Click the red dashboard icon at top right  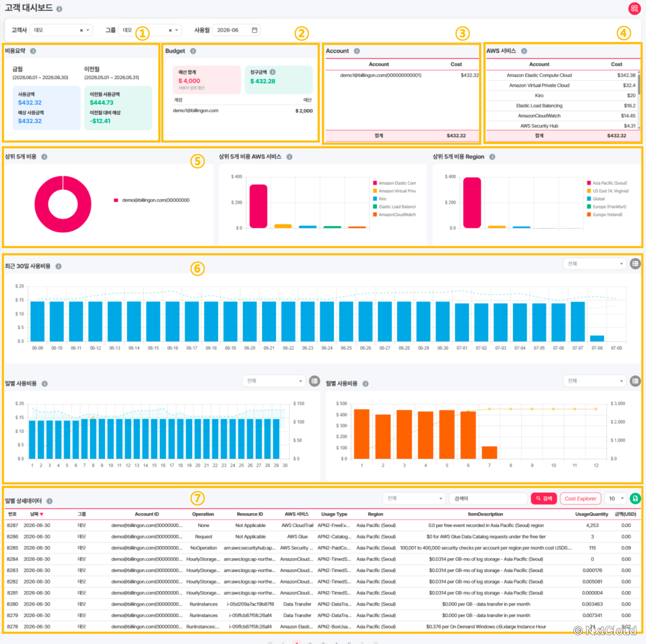click(634, 9)
